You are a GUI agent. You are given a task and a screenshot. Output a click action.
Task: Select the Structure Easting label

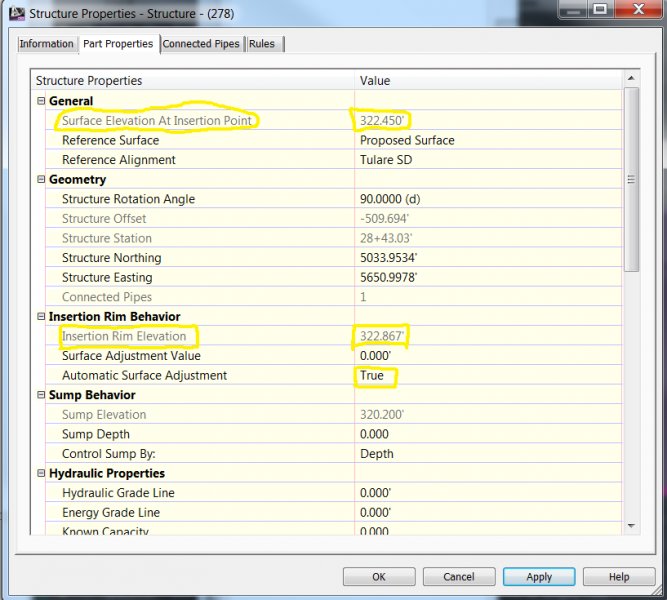click(x=107, y=277)
